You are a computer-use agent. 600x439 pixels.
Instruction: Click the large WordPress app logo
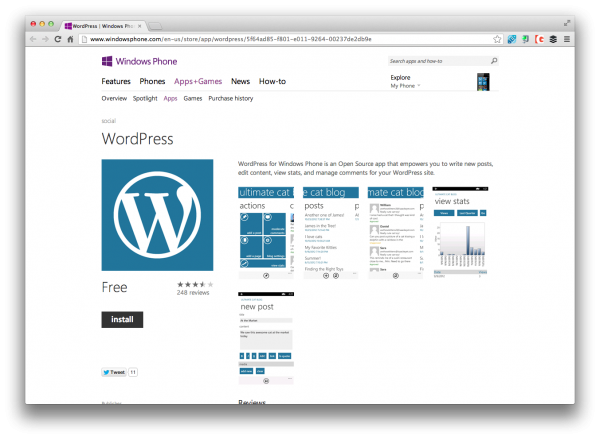click(157, 215)
